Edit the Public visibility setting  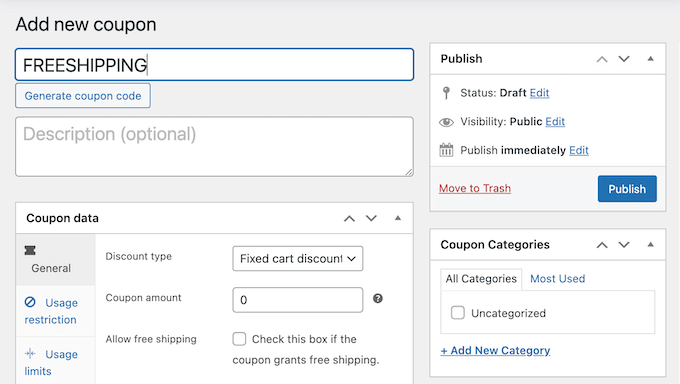pos(555,121)
